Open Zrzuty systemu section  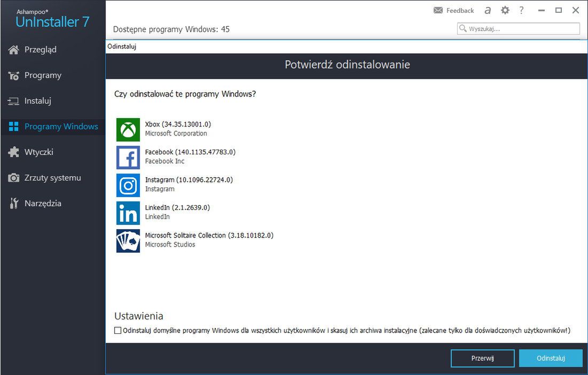point(52,178)
